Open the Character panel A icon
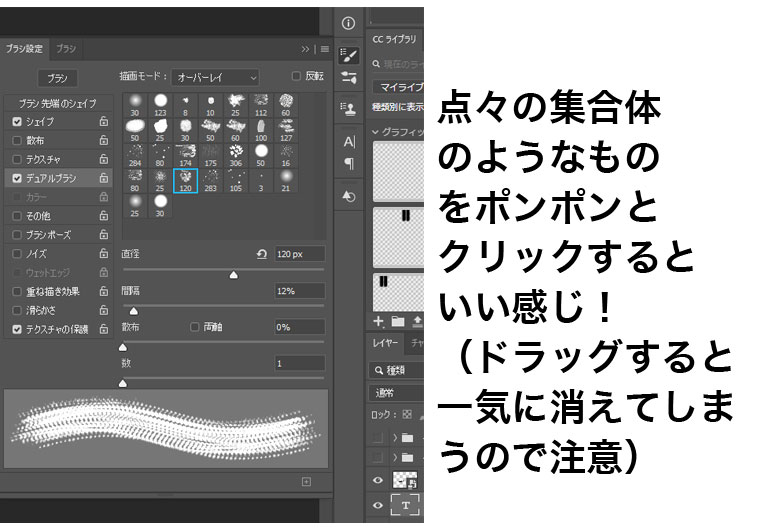760x530 pixels. (x=349, y=142)
